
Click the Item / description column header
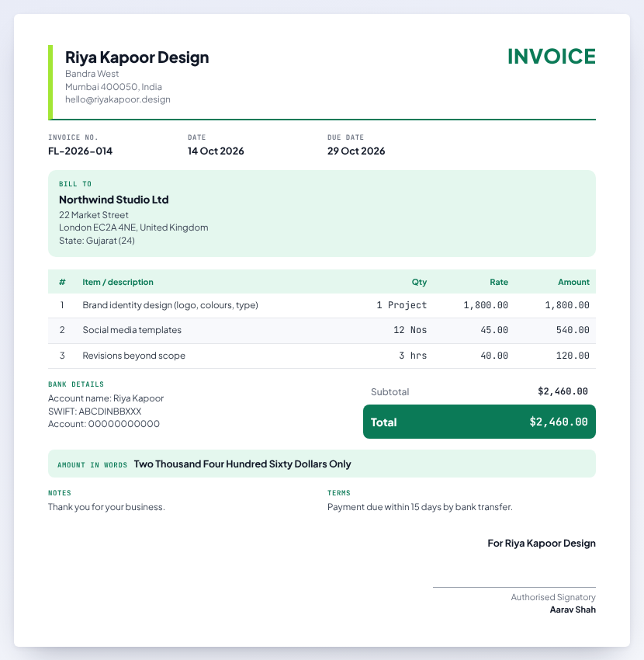point(118,282)
